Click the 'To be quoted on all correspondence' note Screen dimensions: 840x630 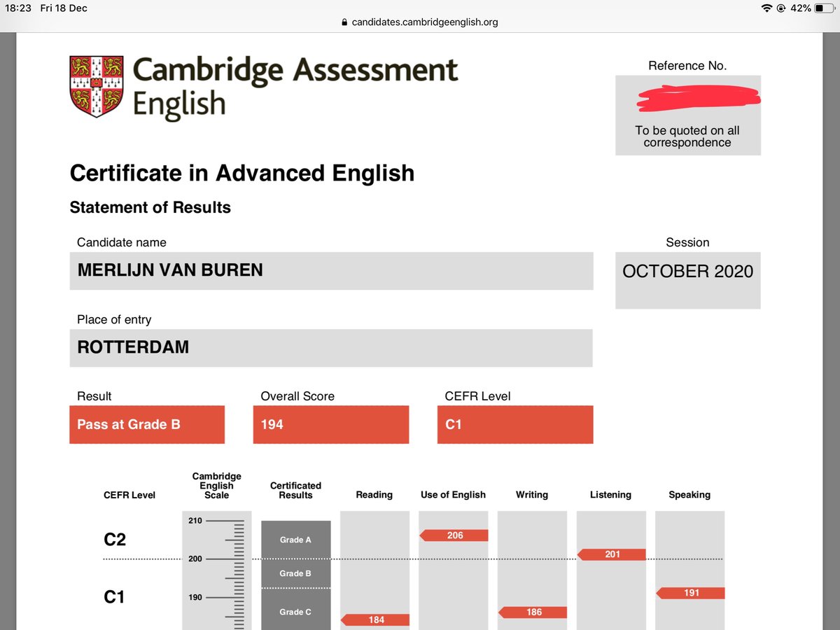687,136
